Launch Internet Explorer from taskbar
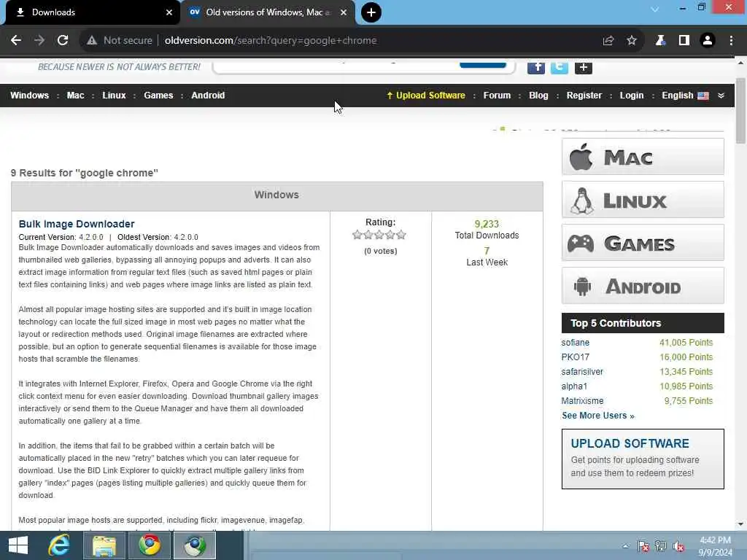The width and height of the screenshot is (747, 560). click(x=59, y=545)
